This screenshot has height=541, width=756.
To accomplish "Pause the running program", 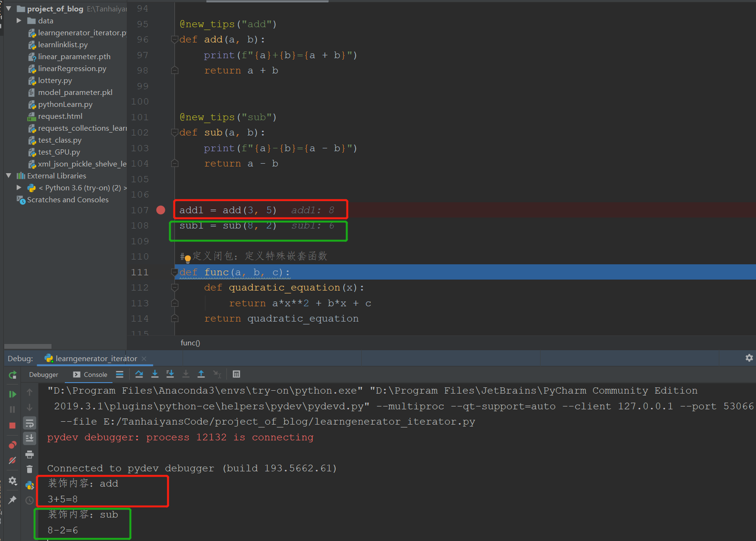I will [x=13, y=409].
